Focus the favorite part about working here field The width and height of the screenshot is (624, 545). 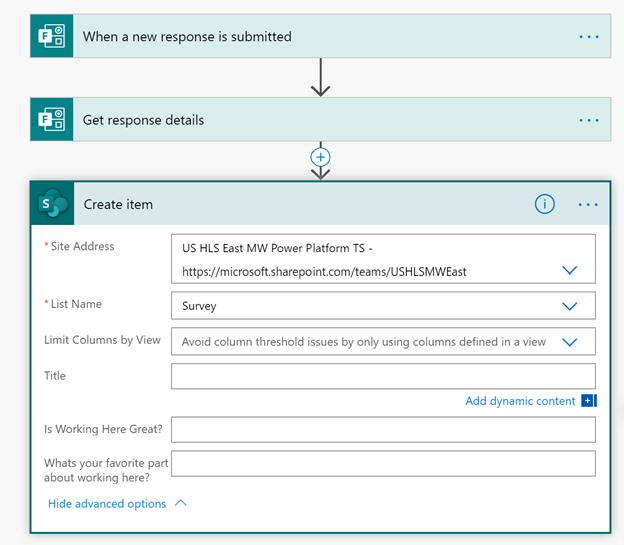click(x=383, y=463)
